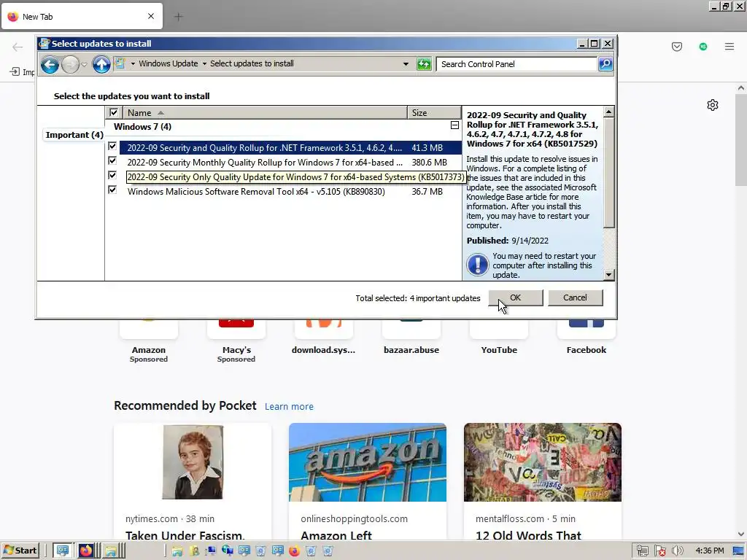Collapse the Windows 7 (4) group
This screenshot has height=560, width=747.
point(454,125)
